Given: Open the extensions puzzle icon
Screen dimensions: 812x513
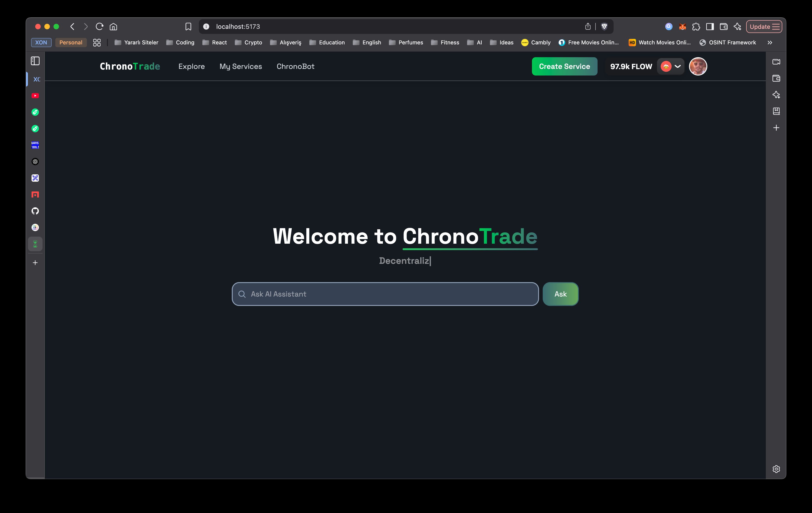Looking at the screenshot, I should click(696, 26).
